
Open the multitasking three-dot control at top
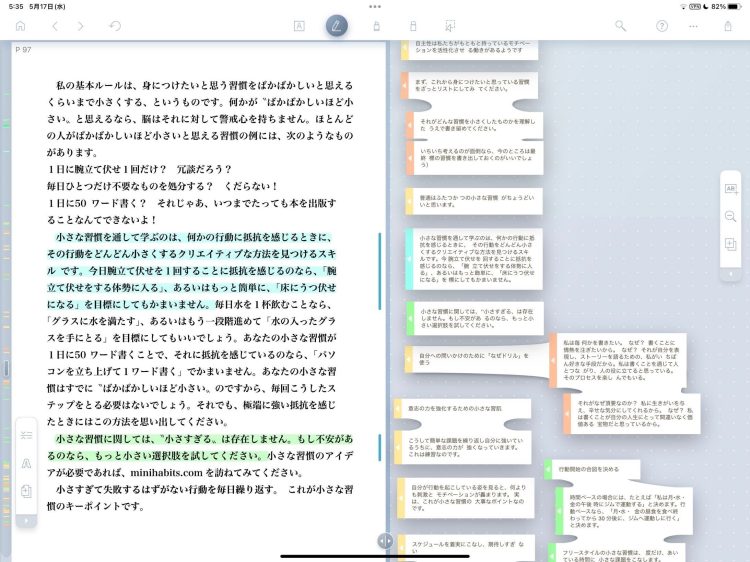pyautogui.click(x=375, y=7)
